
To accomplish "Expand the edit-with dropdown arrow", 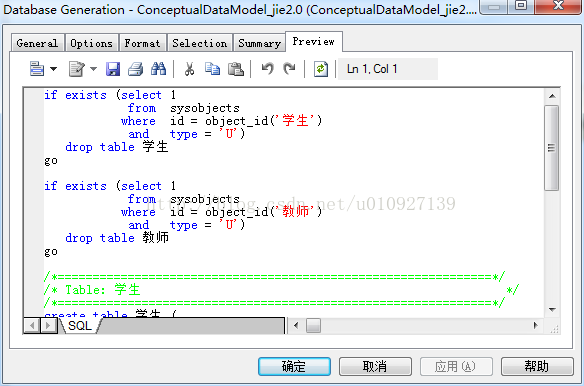I will pos(93,69).
